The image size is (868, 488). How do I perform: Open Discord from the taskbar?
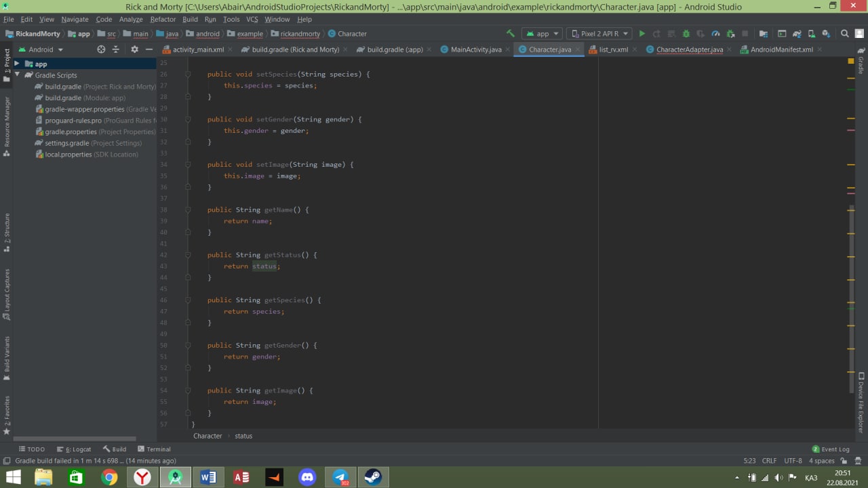coord(307,477)
